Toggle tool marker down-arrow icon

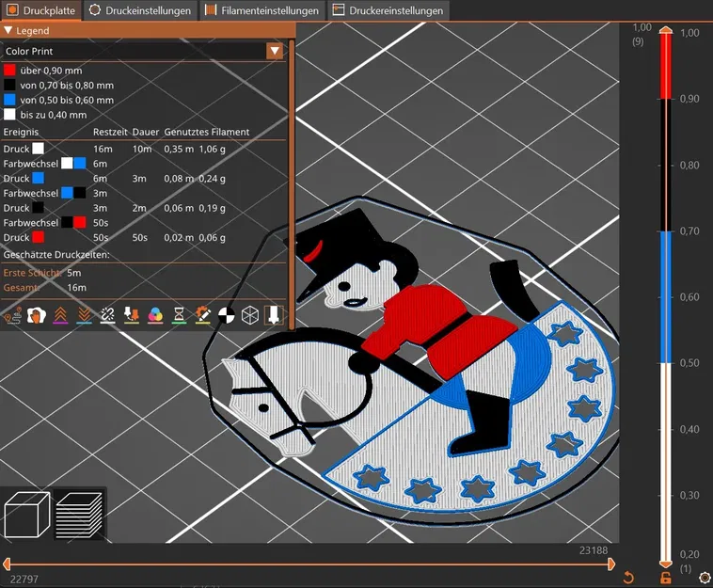click(274, 315)
